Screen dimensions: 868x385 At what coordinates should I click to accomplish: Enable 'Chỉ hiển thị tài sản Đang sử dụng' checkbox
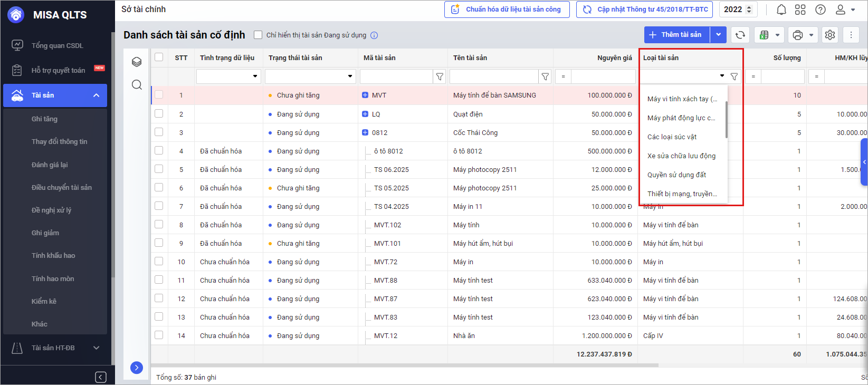click(x=258, y=35)
